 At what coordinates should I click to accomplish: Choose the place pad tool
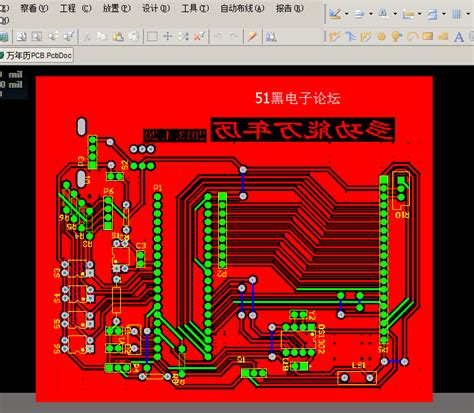(381, 37)
